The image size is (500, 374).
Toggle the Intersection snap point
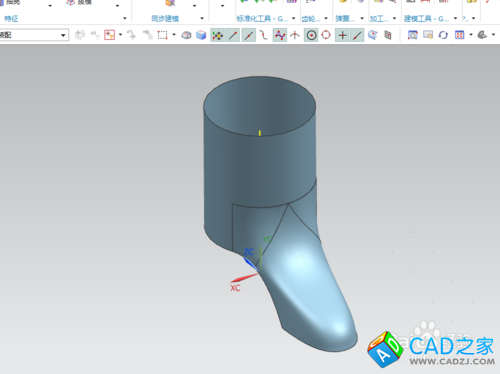[x=295, y=35]
